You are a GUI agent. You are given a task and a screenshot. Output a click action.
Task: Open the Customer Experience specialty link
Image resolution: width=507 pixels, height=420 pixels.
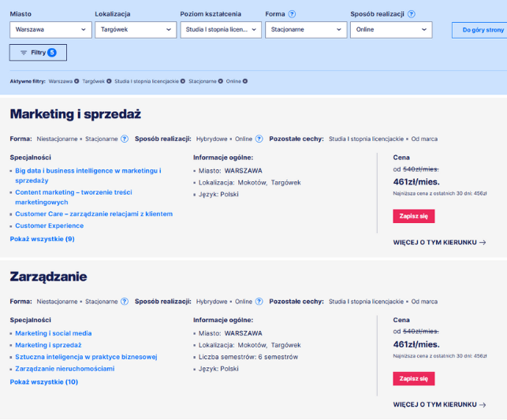49,225
